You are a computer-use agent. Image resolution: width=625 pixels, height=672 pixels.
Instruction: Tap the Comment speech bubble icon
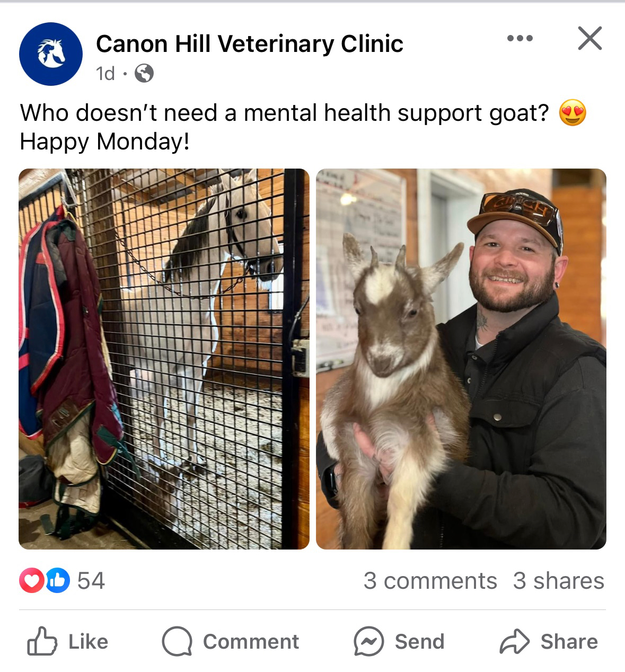[x=177, y=641]
